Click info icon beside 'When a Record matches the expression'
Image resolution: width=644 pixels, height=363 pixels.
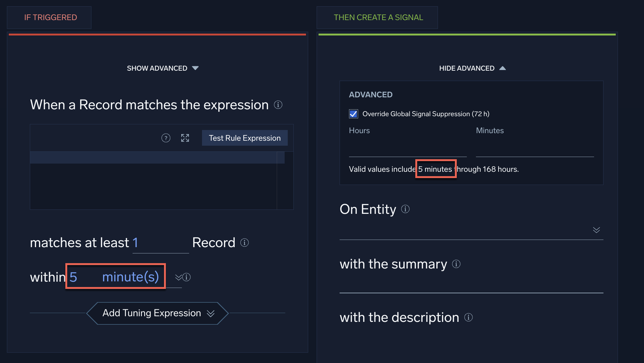pyautogui.click(x=278, y=105)
